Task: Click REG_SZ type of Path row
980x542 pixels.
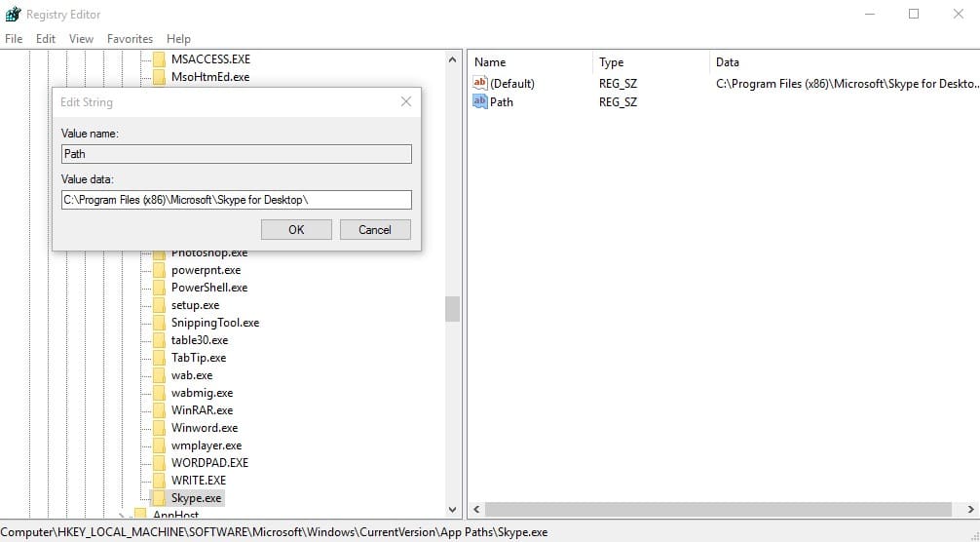Action: (619, 102)
